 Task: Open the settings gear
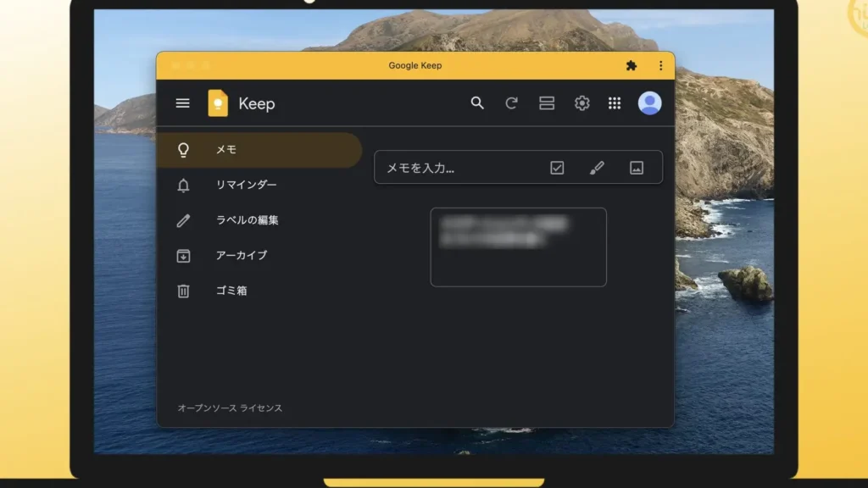point(581,103)
